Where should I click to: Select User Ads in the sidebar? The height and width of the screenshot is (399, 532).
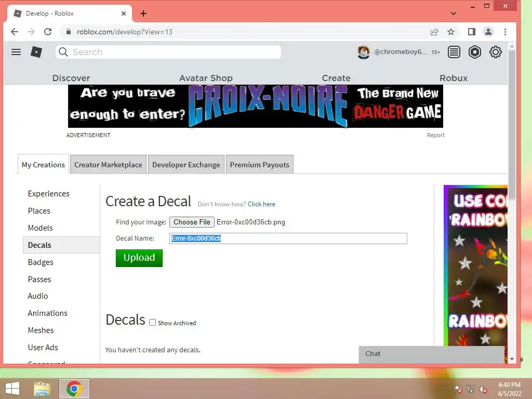43,348
